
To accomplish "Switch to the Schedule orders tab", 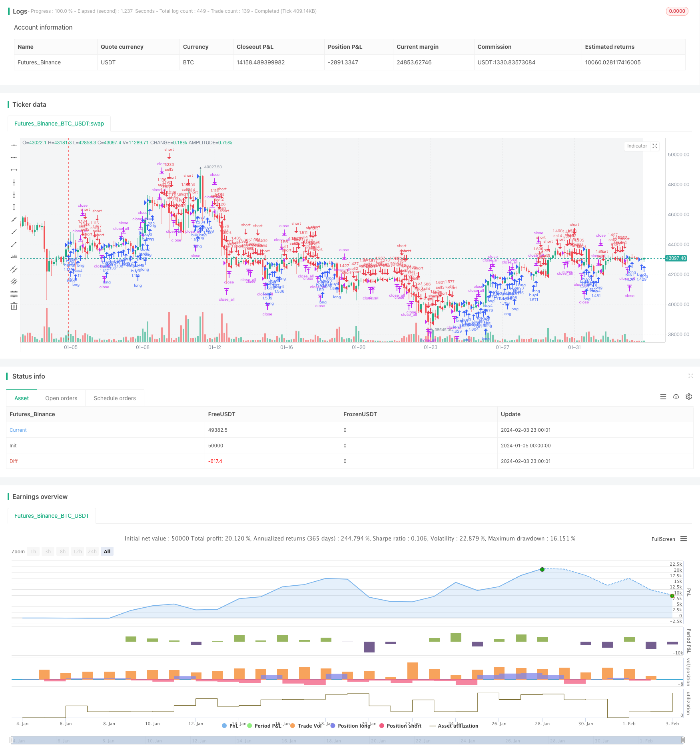I will click(115, 398).
